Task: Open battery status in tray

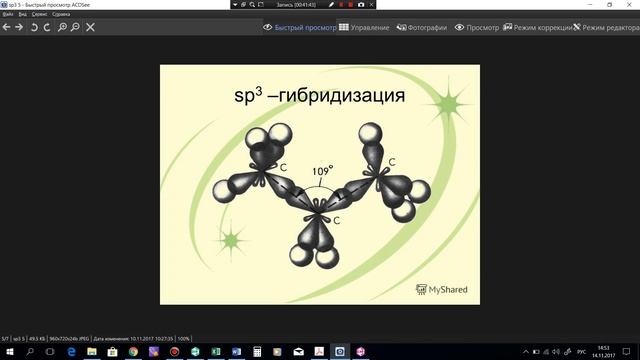Action: [x=536, y=351]
